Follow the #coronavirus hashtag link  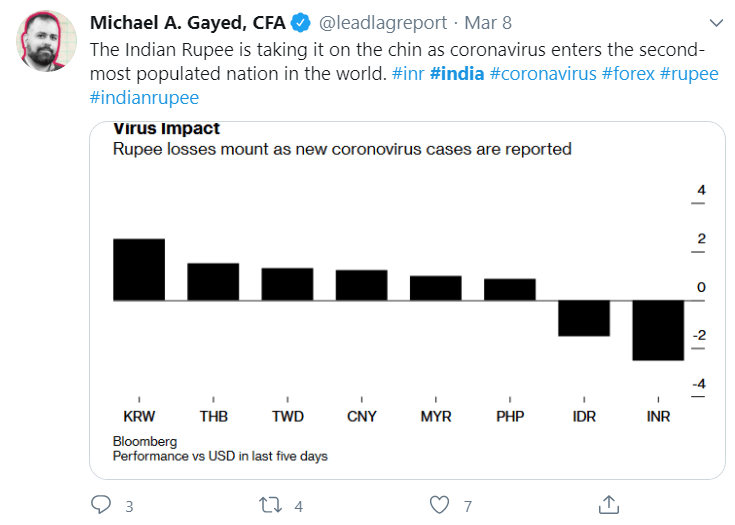tap(543, 75)
